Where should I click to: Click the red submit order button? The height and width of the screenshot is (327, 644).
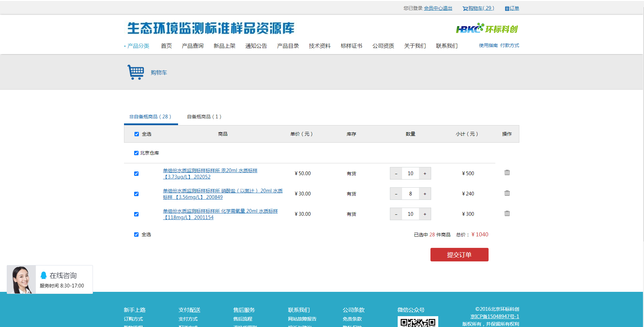[x=459, y=255]
